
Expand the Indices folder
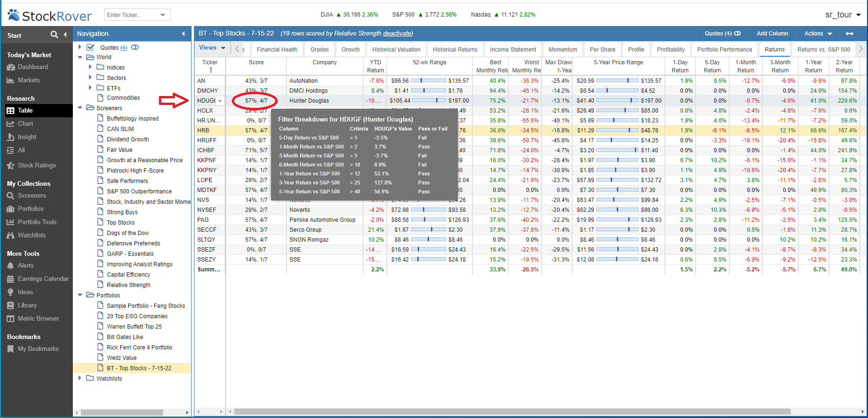(x=90, y=67)
